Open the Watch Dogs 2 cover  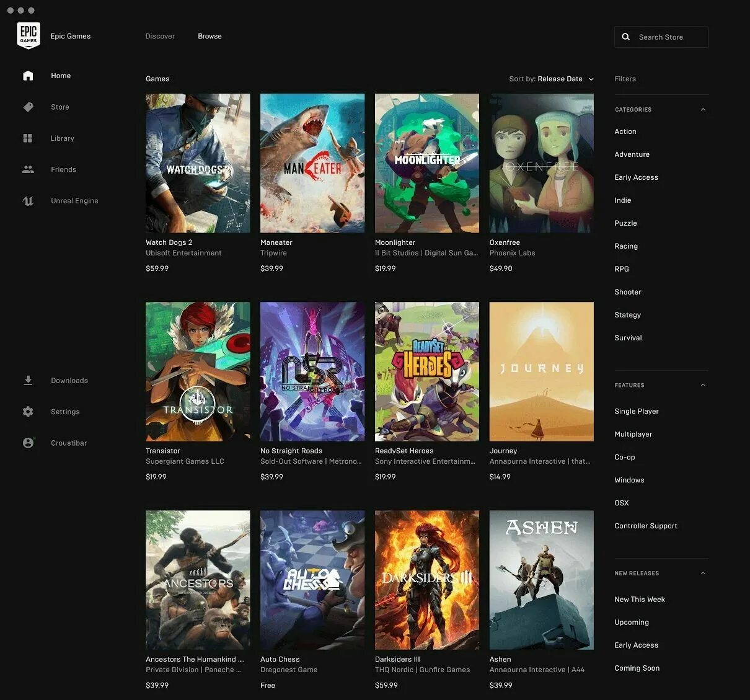[198, 163]
